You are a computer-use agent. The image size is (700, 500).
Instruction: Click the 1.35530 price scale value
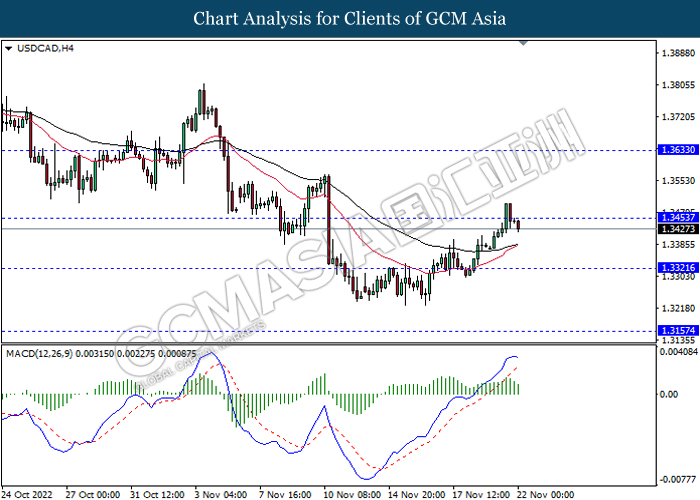click(x=678, y=181)
